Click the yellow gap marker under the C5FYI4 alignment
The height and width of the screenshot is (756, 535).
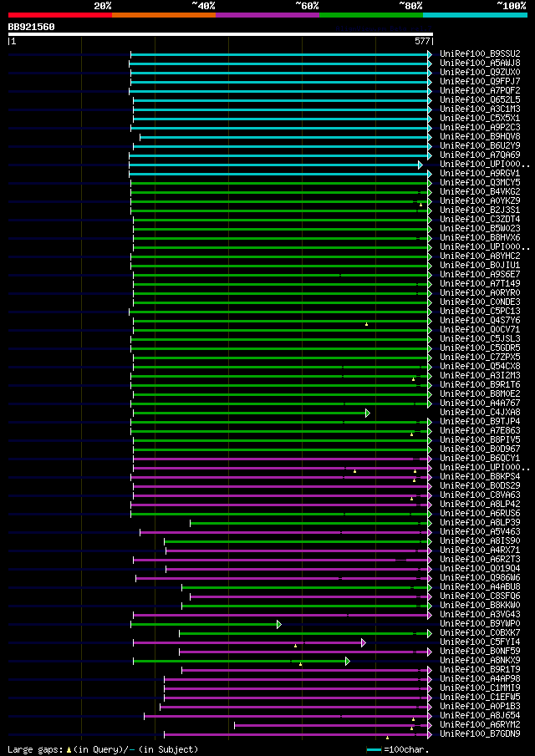tap(295, 646)
